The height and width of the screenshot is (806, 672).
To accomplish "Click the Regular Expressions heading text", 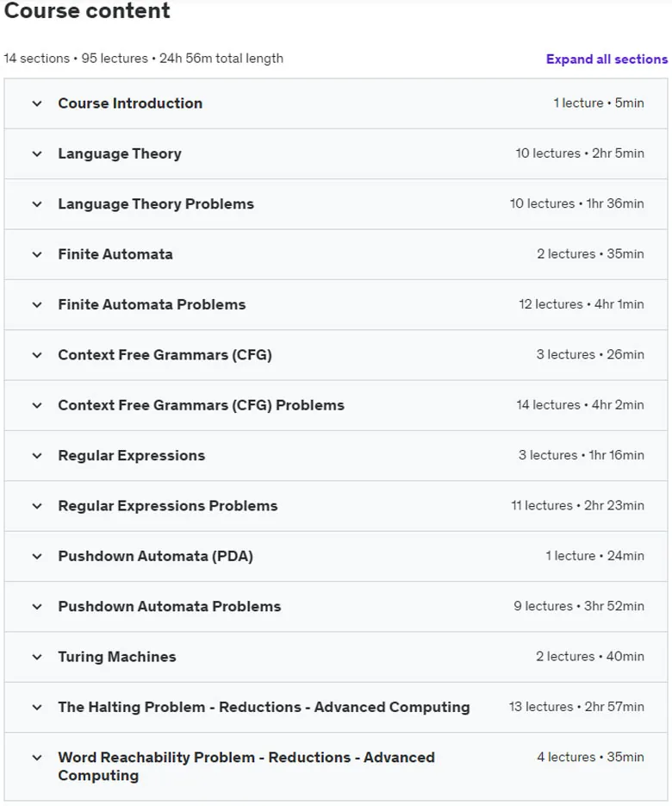I will [132, 456].
